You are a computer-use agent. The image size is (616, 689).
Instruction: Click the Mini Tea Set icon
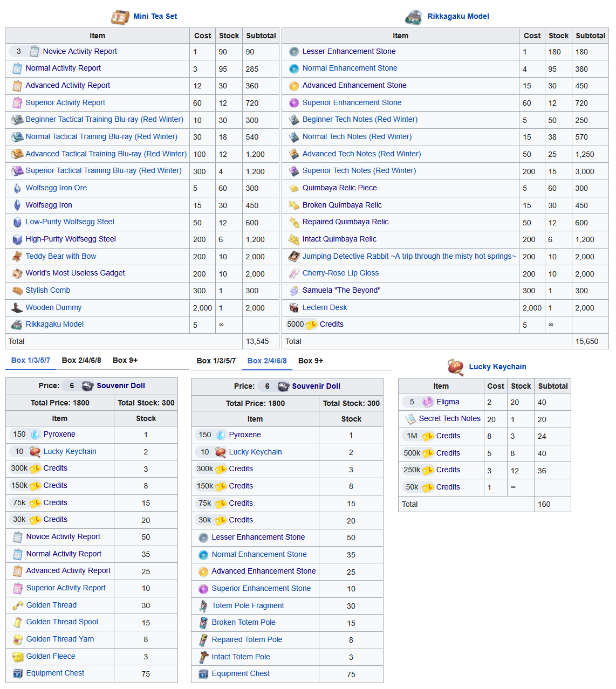point(120,17)
